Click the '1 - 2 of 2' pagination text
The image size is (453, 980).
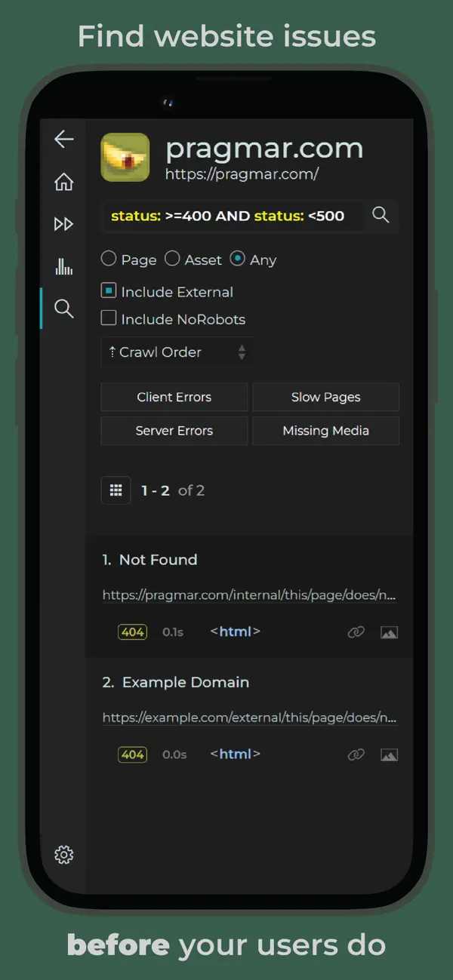pos(173,490)
